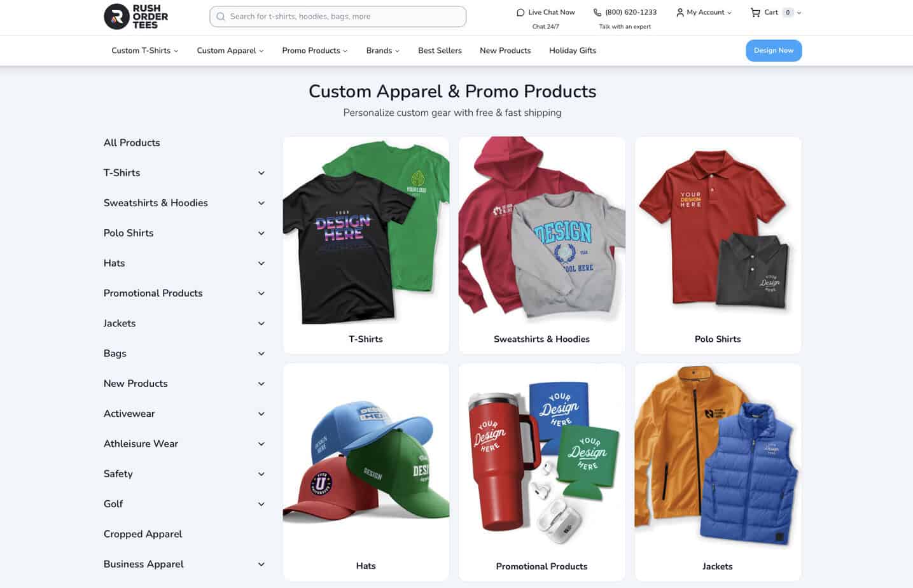Click the cart item count badge
913x588 pixels.
click(x=788, y=12)
